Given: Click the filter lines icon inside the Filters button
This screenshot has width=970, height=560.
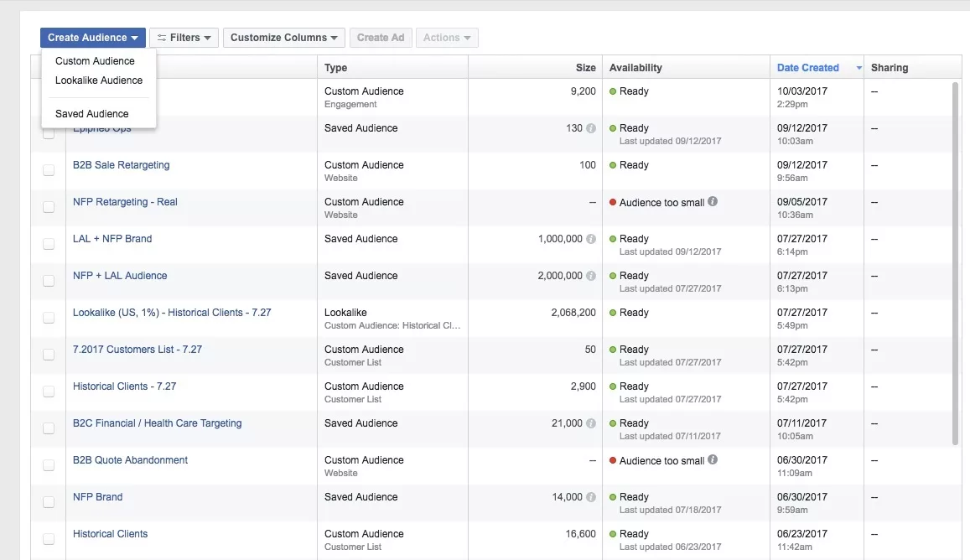Looking at the screenshot, I should pyautogui.click(x=164, y=37).
